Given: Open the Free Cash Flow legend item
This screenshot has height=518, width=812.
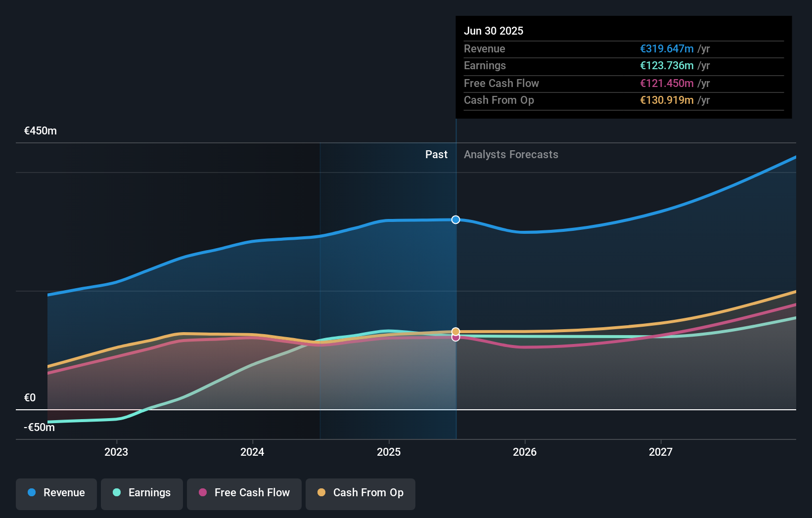Looking at the screenshot, I should pos(244,494).
